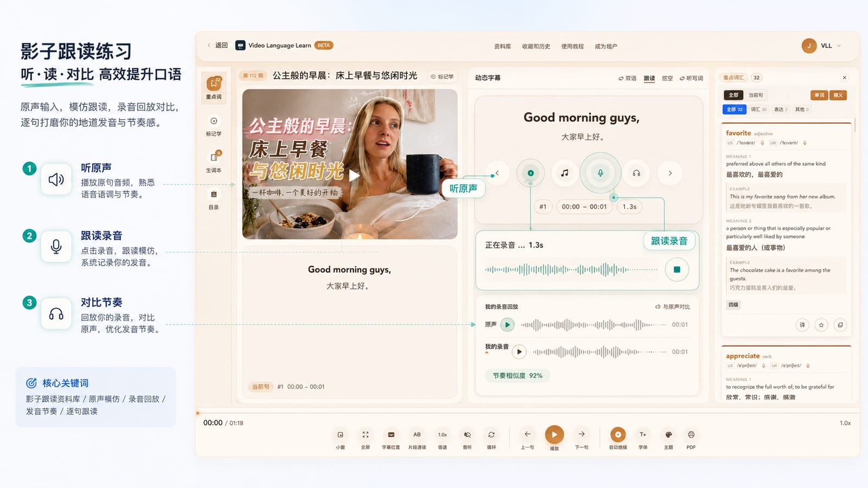Open the 生词本 vocabulary notebook
868x488 pixels.
tap(214, 162)
